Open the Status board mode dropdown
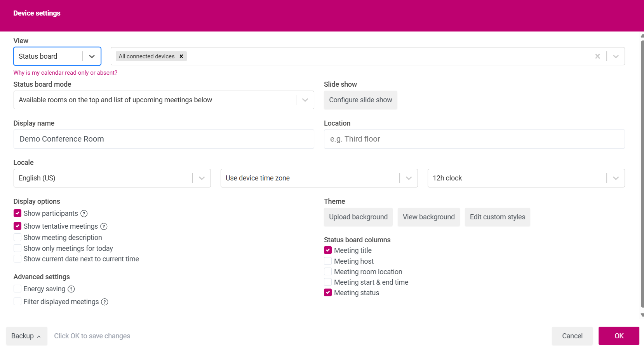This screenshot has width=644, height=350. 164,100
